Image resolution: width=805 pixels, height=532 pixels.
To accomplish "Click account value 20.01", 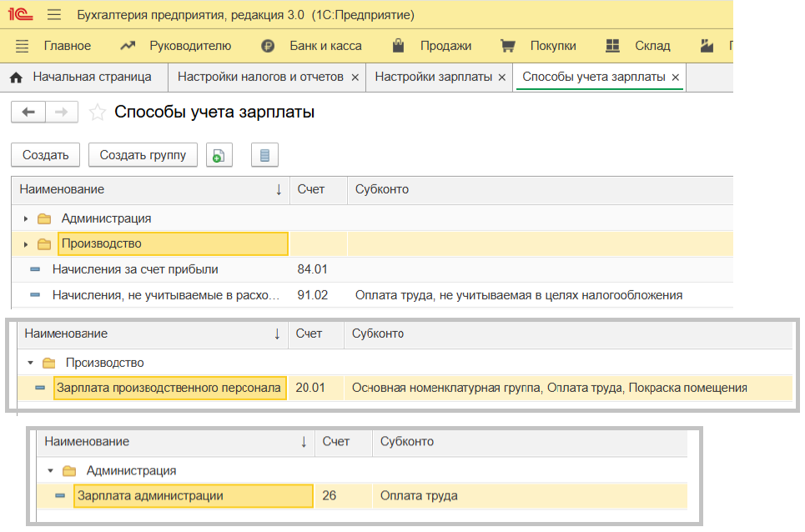I will pos(310,388).
